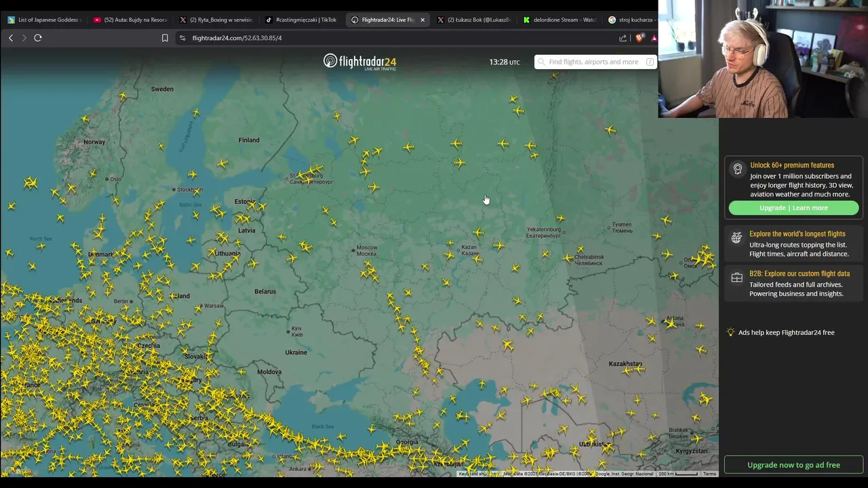Open the #castingmięczaki TikTok tab
Screen dimensions: 868x488
point(301,20)
